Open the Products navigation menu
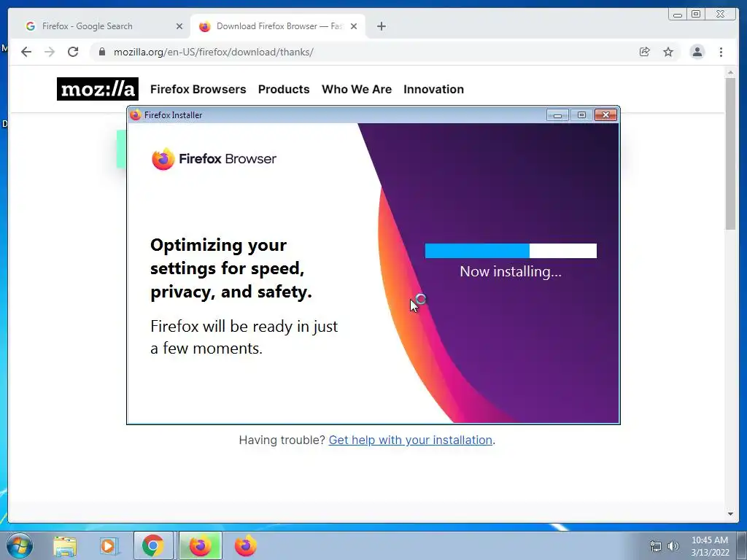The width and height of the screenshot is (747, 560). tap(284, 89)
